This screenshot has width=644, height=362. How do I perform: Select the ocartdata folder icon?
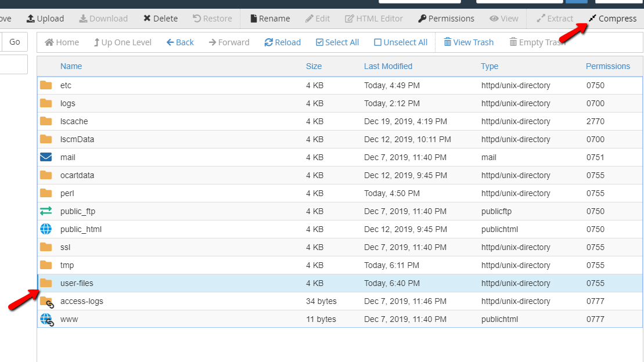point(46,175)
